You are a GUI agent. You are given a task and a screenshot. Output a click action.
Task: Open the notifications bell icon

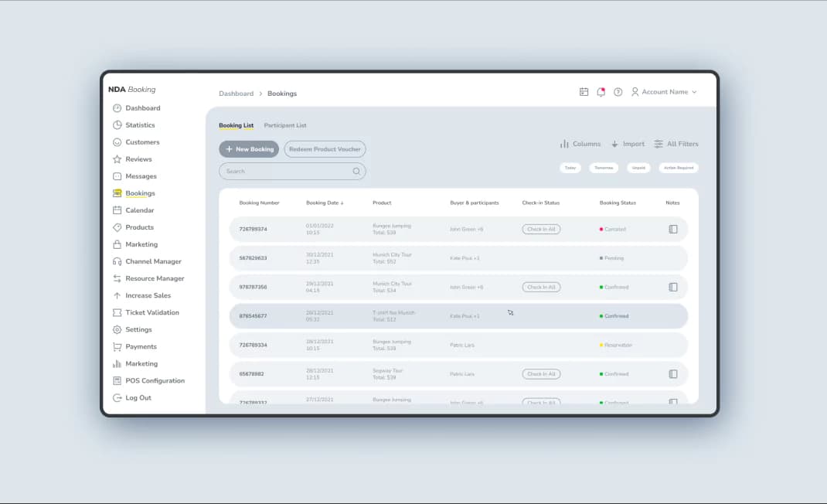[x=601, y=92]
